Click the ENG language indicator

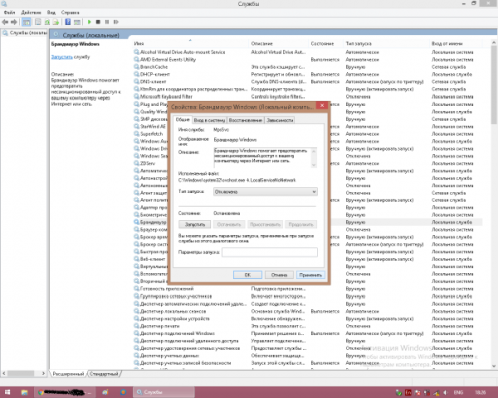[458, 393]
